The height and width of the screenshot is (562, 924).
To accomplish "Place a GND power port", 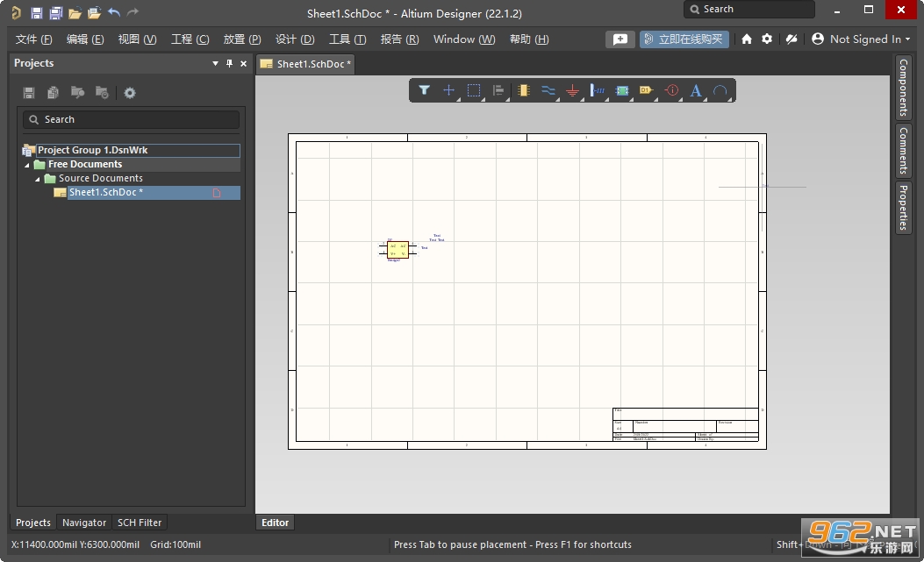I will [572, 90].
